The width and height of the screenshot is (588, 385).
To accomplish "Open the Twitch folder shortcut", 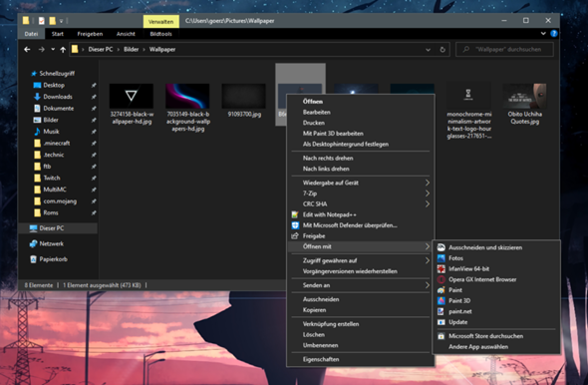I will coord(52,178).
